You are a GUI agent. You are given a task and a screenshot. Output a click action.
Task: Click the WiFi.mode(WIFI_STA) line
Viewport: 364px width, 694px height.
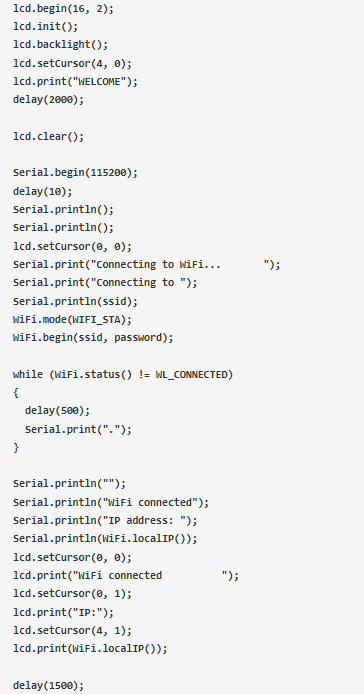[72, 320]
